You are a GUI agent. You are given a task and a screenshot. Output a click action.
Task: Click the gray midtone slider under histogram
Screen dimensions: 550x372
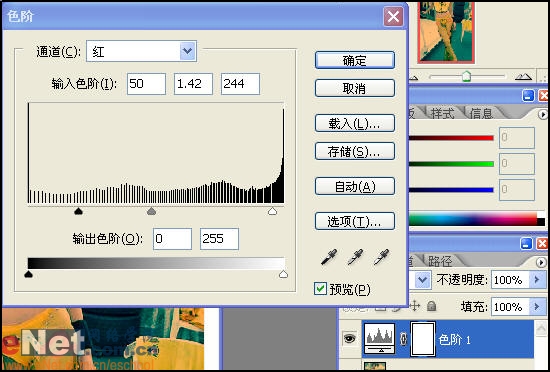pos(151,211)
